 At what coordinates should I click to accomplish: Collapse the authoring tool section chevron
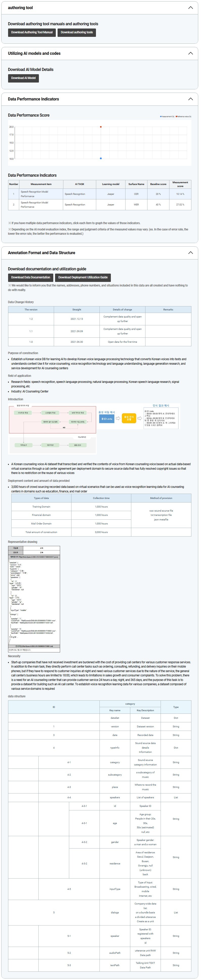click(x=190, y=8)
